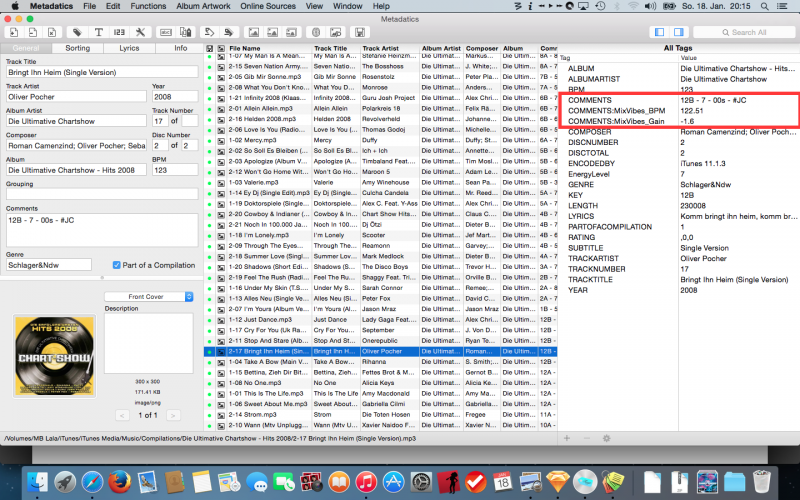This screenshot has height=500, width=800.
Task: Click the Search All field
Action: pos(744,32)
